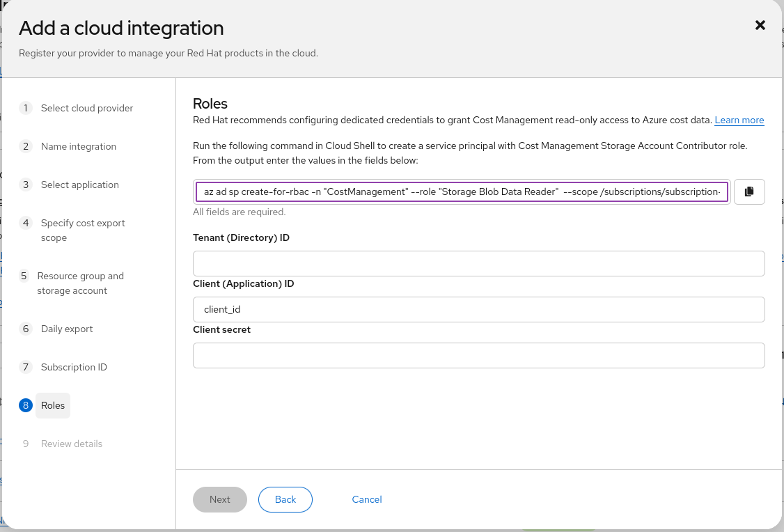Image resolution: width=784 pixels, height=532 pixels.
Task: Open the Learn more link
Action: pos(739,120)
